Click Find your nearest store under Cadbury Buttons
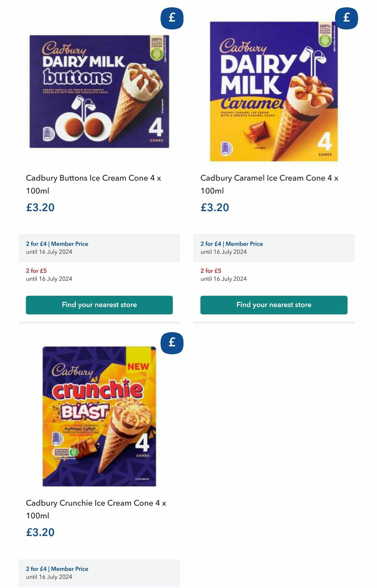The width and height of the screenshot is (377, 588). (99, 305)
